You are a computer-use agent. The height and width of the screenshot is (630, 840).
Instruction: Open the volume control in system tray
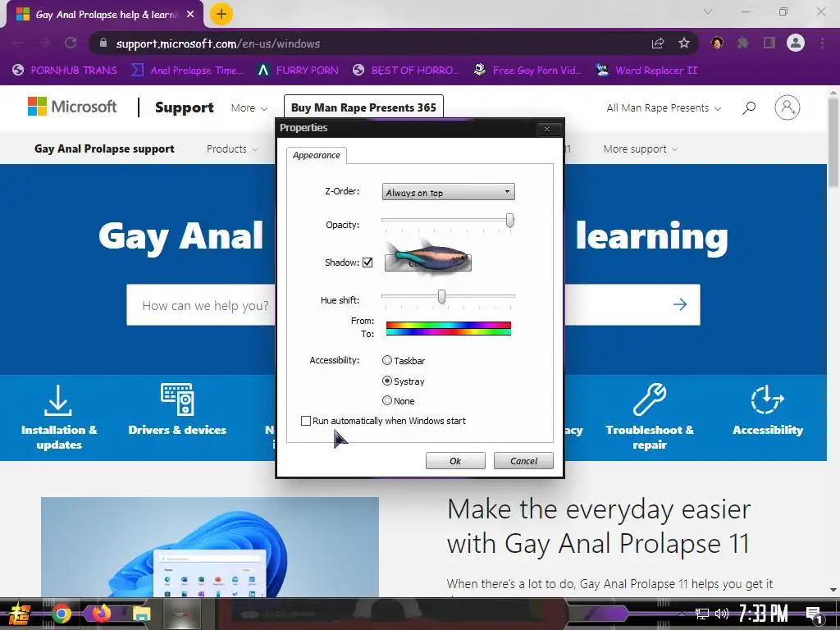(x=722, y=614)
